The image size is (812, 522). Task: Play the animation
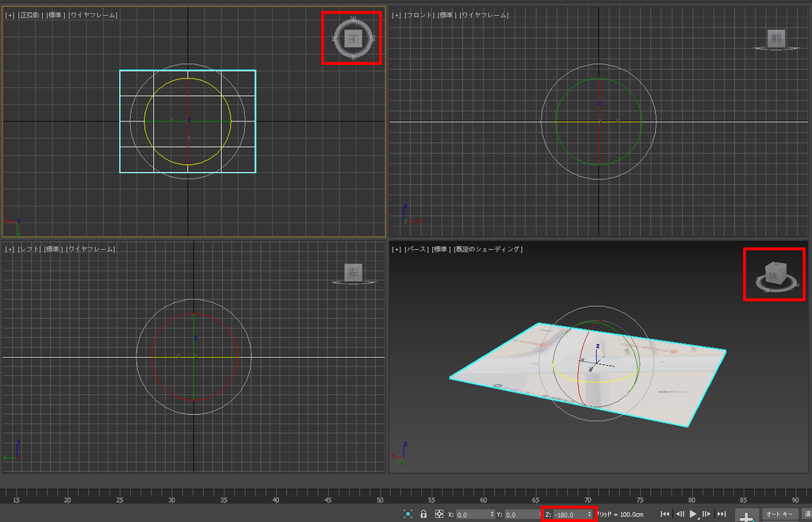tap(693, 514)
